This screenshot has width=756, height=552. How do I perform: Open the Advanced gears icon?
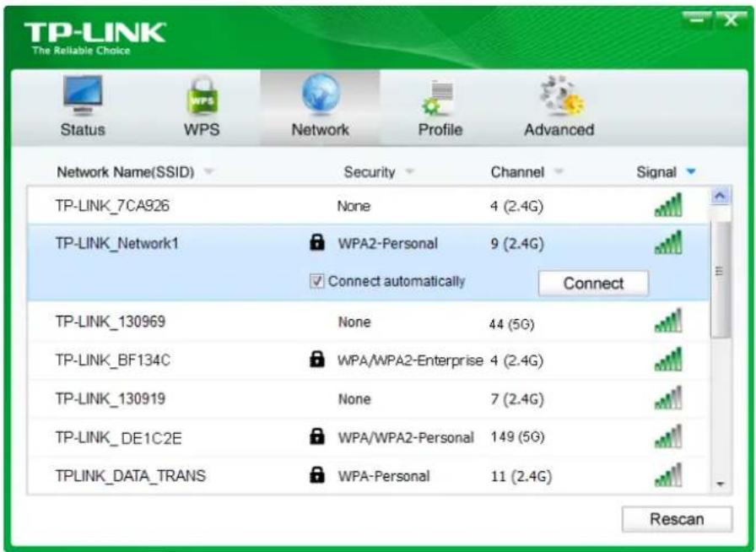pos(561,95)
